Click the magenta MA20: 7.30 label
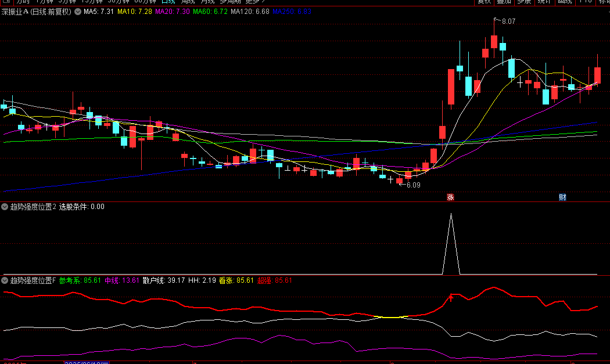 (x=173, y=12)
